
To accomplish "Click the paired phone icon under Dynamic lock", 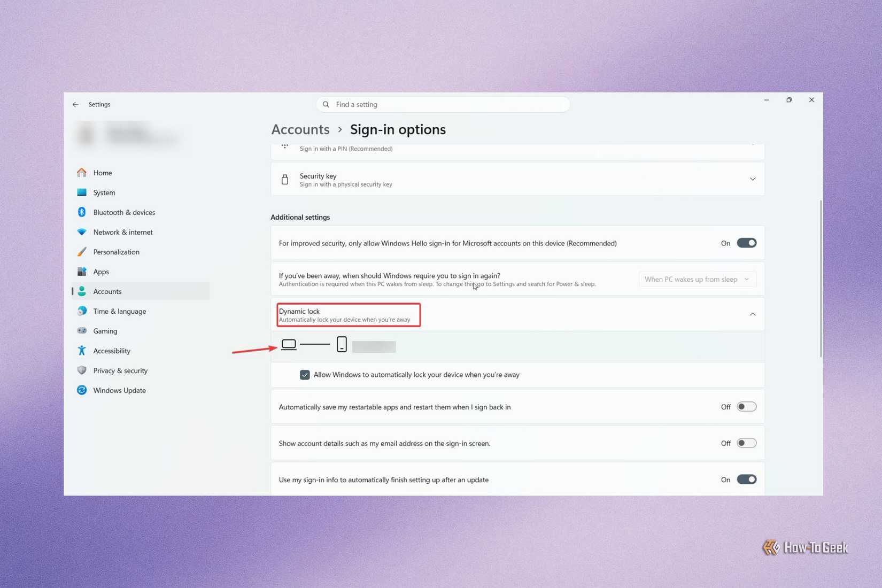I will click(x=342, y=344).
